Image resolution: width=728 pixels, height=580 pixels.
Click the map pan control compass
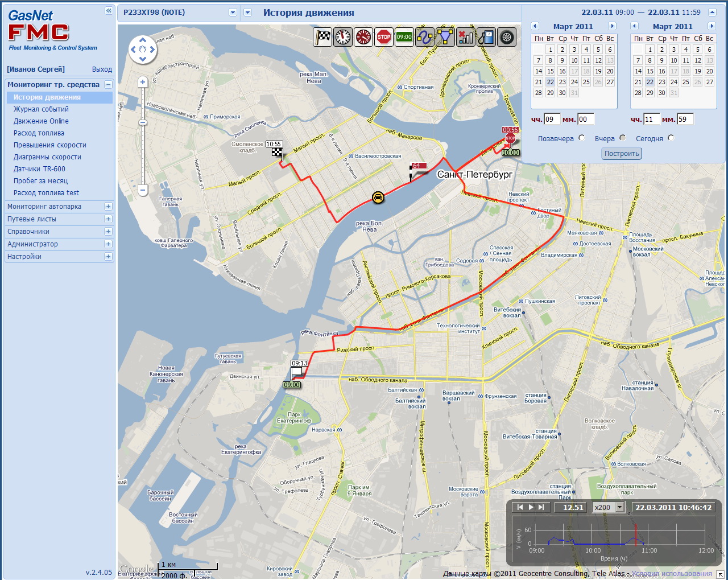143,50
